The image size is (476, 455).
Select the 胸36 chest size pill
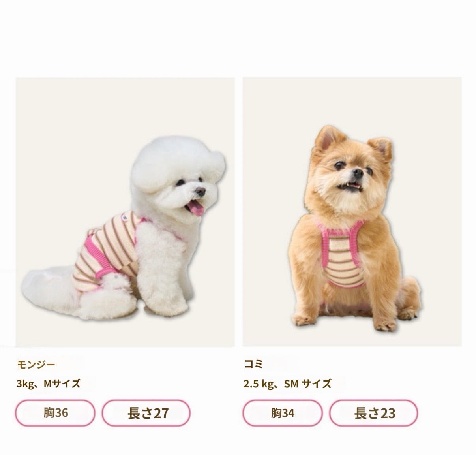[x=55, y=413]
